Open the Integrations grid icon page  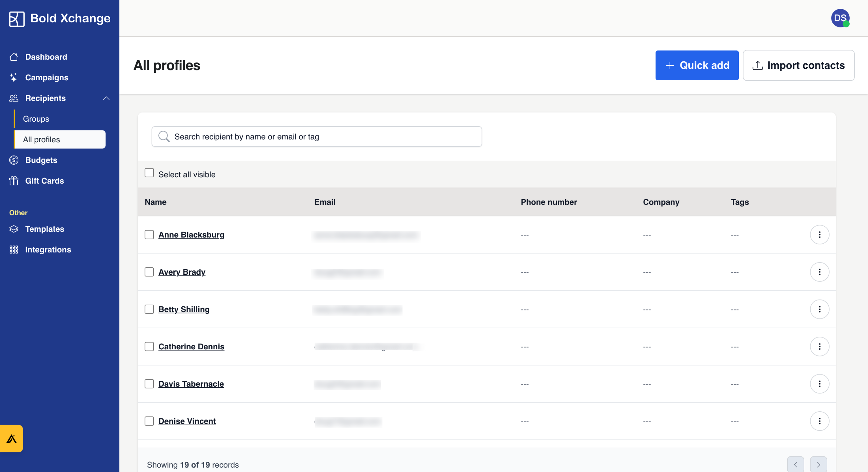[48, 250]
